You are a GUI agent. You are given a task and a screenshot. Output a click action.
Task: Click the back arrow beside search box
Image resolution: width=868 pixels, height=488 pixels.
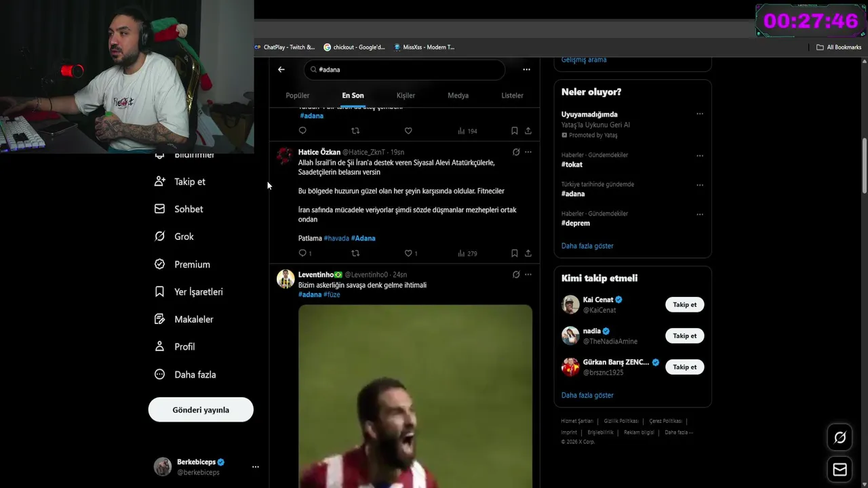281,69
